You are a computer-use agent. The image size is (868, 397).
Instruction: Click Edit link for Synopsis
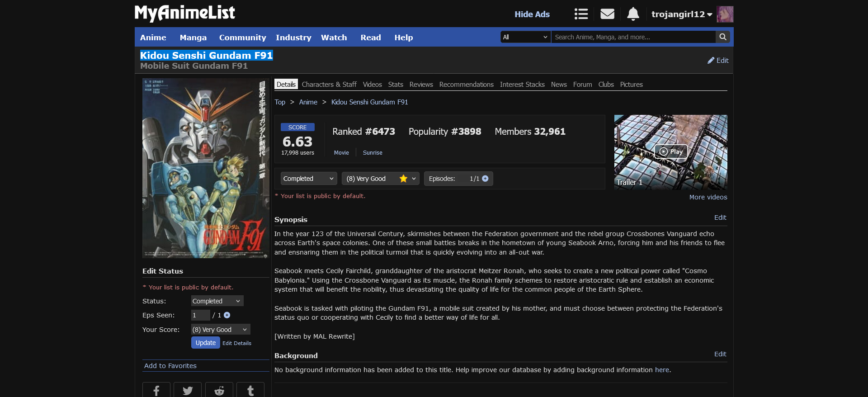click(720, 217)
